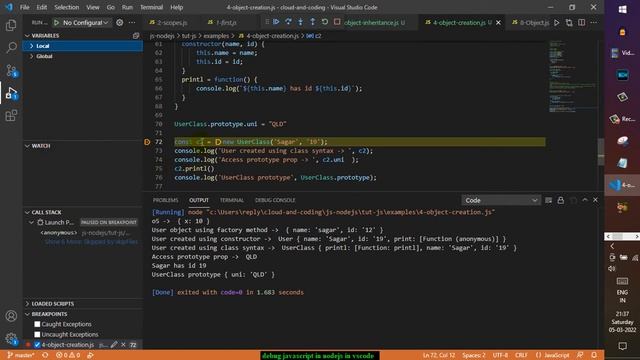Lock output panel scrolling
Image resolution: width=640 pixels, height=360 pixels.
pos(561,200)
